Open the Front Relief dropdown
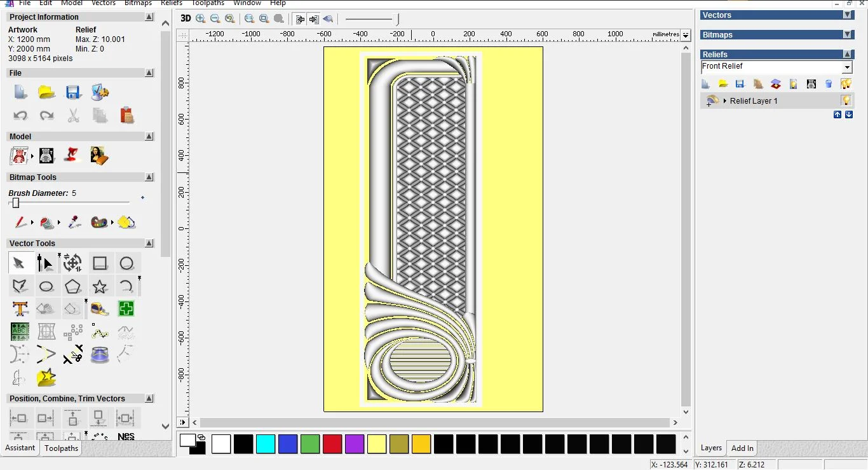Viewport: 868px width, 470px height. click(847, 67)
